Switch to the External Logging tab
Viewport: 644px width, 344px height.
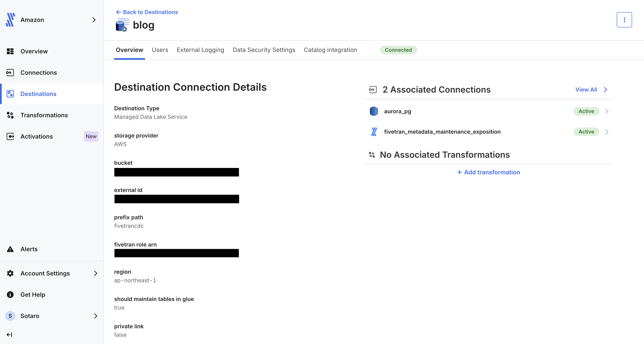(200, 50)
